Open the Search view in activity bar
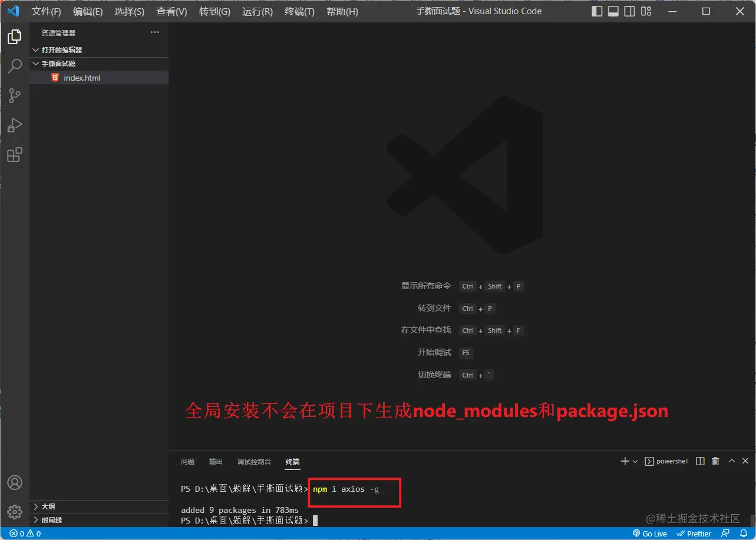Screen dimensions: 756x540 pyautogui.click(x=14, y=66)
